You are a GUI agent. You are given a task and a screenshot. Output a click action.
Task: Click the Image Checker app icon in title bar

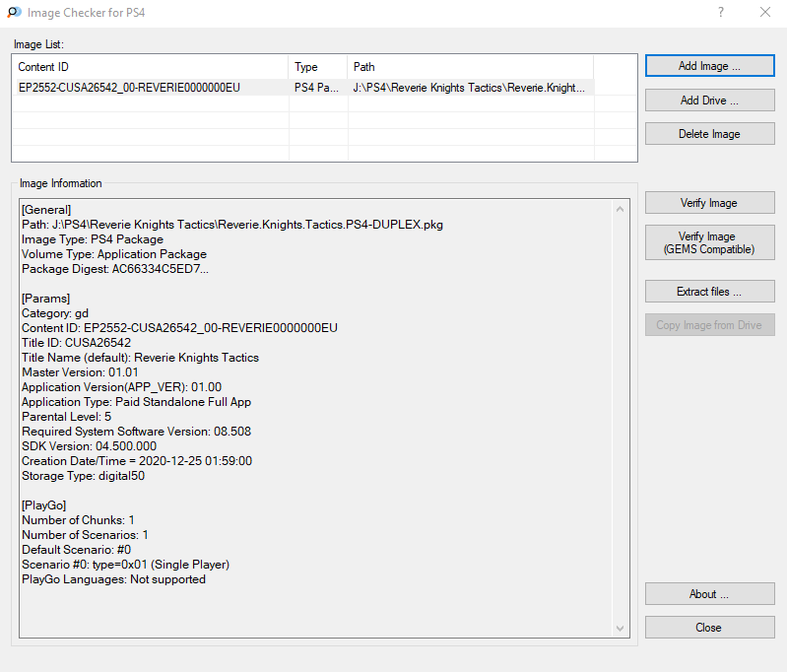coord(15,12)
